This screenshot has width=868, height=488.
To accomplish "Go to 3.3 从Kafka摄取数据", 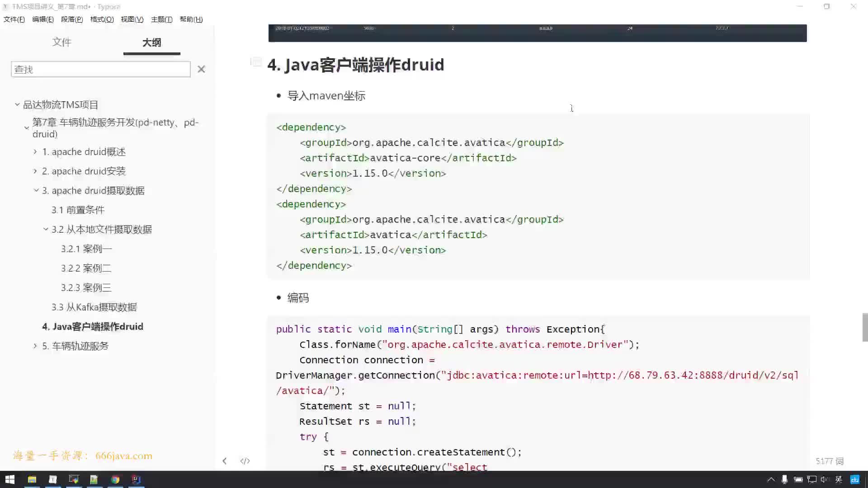I will (94, 307).
